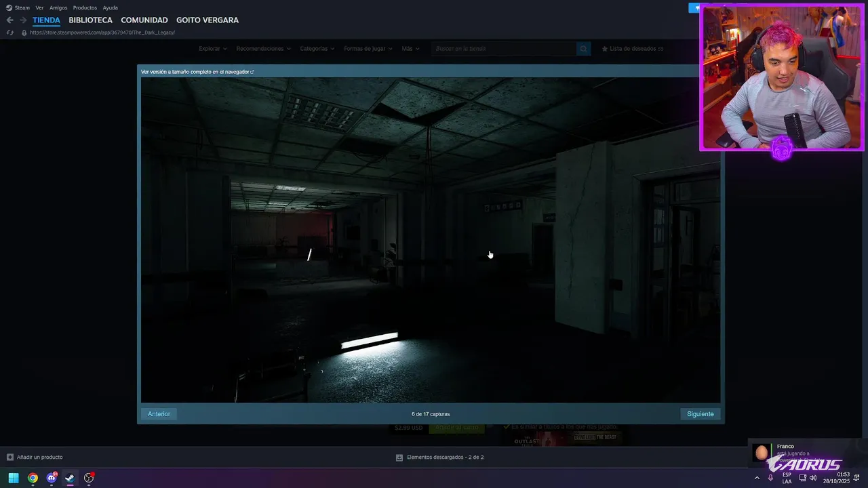Open the clock showing 01:53
This screenshot has height=488, width=868.
point(836,478)
